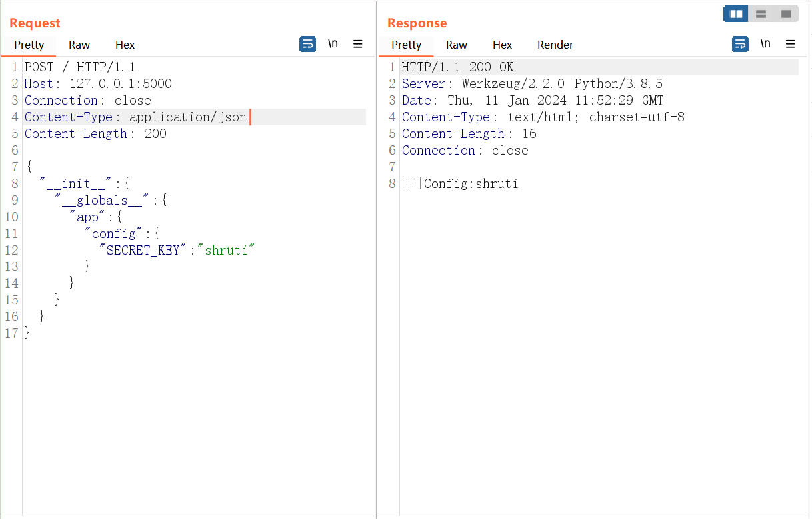The width and height of the screenshot is (812, 519).
Task: Show \n non-printable characters in Response
Action: pyautogui.click(x=765, y=44)
